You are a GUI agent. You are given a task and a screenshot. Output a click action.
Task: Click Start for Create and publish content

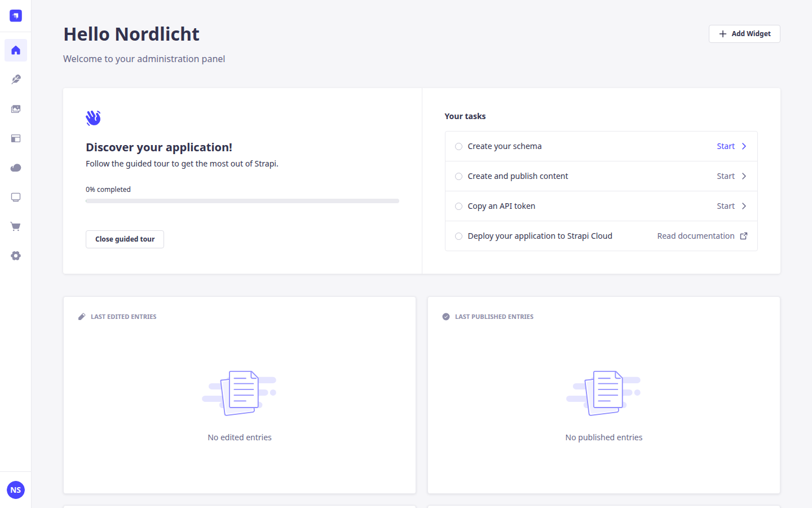[x=726, y=176]
